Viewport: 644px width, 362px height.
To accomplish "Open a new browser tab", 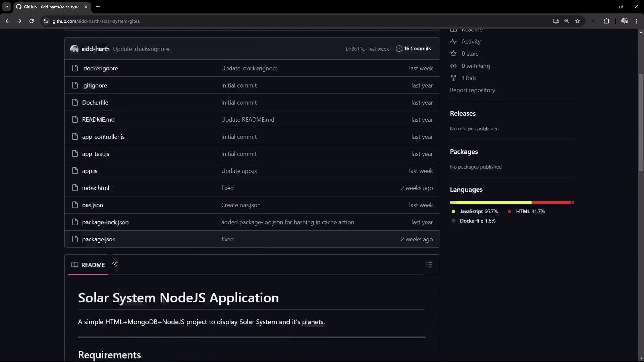I will [98, 7].
